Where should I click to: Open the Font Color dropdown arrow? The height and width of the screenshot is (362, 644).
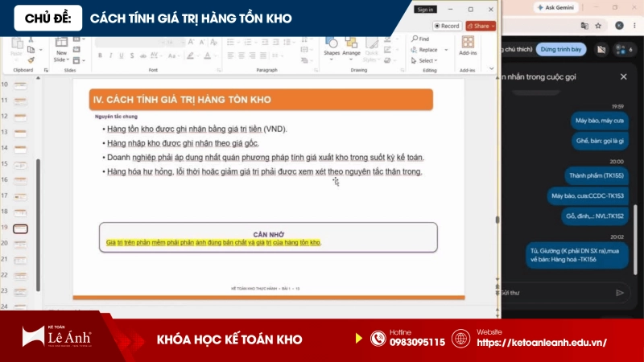click(x=215, y=56)
